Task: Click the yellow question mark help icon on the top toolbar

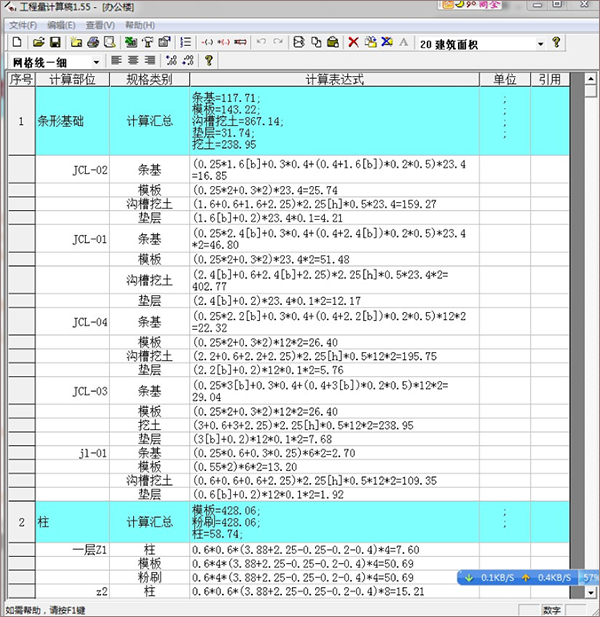Action: 556,42
